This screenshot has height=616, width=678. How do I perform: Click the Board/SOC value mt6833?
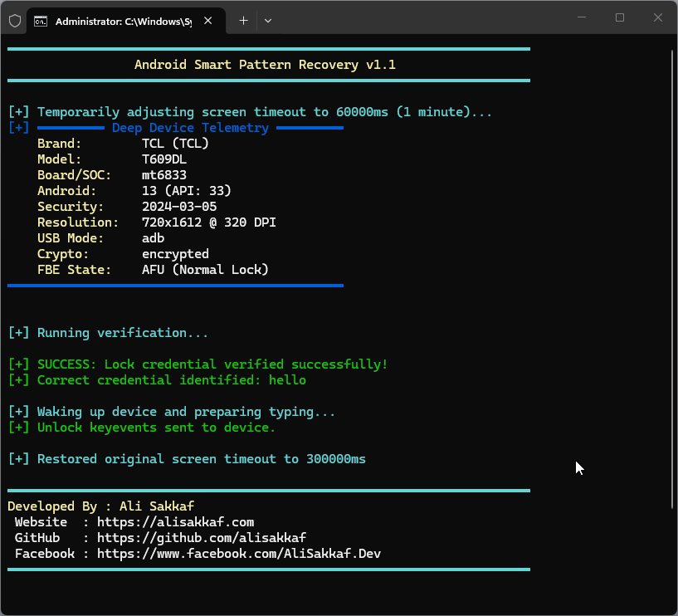pos(164,175)
